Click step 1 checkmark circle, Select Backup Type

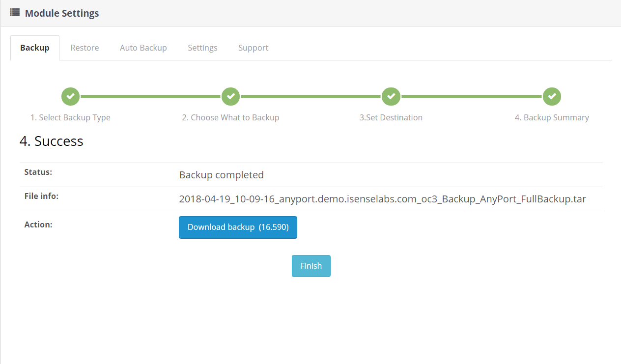(x=70, y=96)
